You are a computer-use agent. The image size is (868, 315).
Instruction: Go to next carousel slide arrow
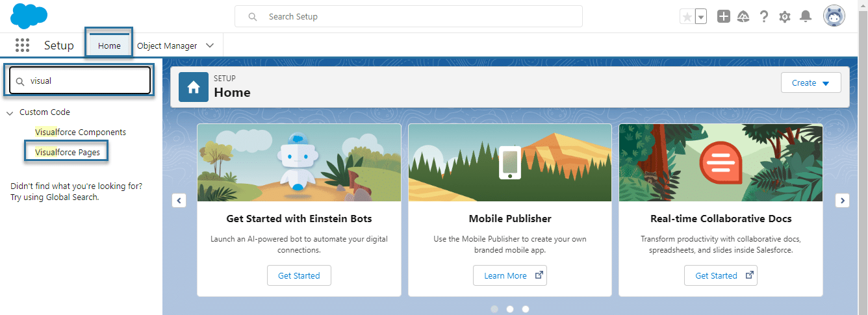coord(843,200)
